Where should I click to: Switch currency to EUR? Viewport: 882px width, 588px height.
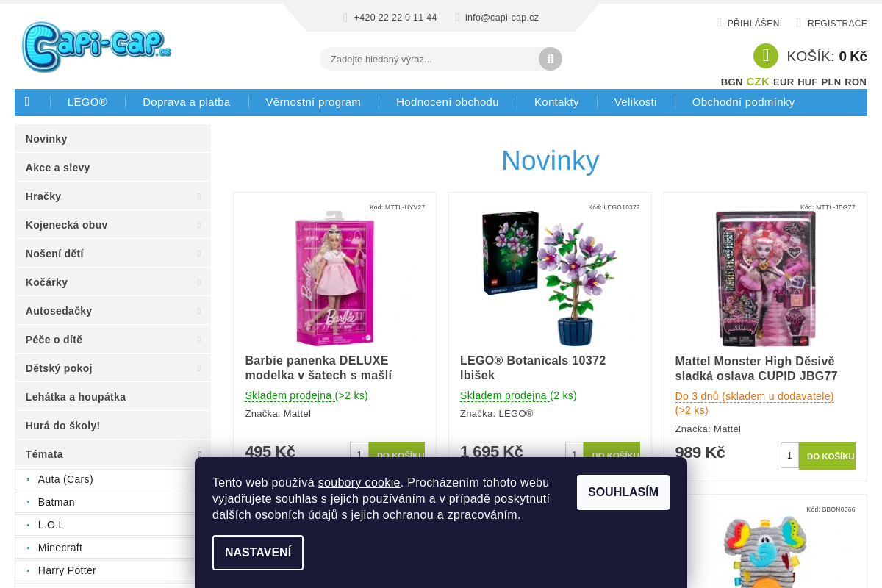tap(784, 82)
